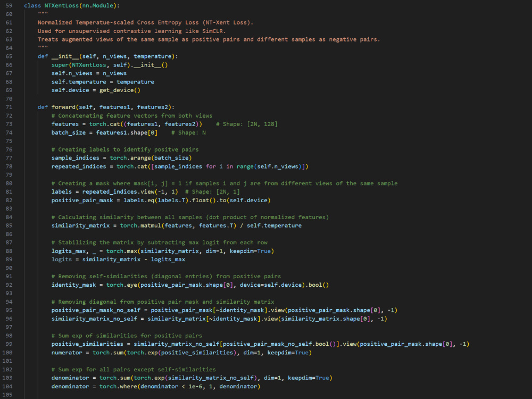Click comment '# Sum exp for all pairs except self-similarities'
This screenshot has height=399, width=532.
coord(134,370)
